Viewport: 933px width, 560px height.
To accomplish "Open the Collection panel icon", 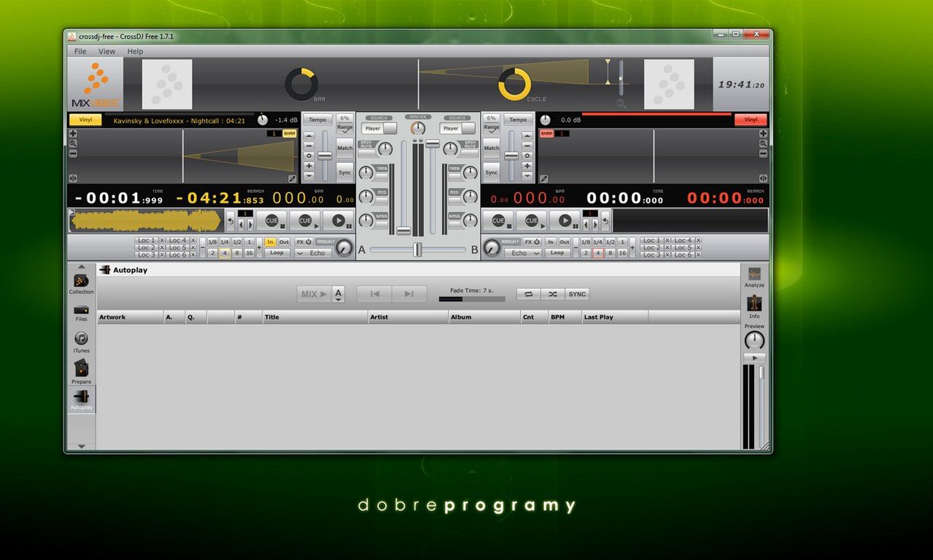I will (81, 281).
